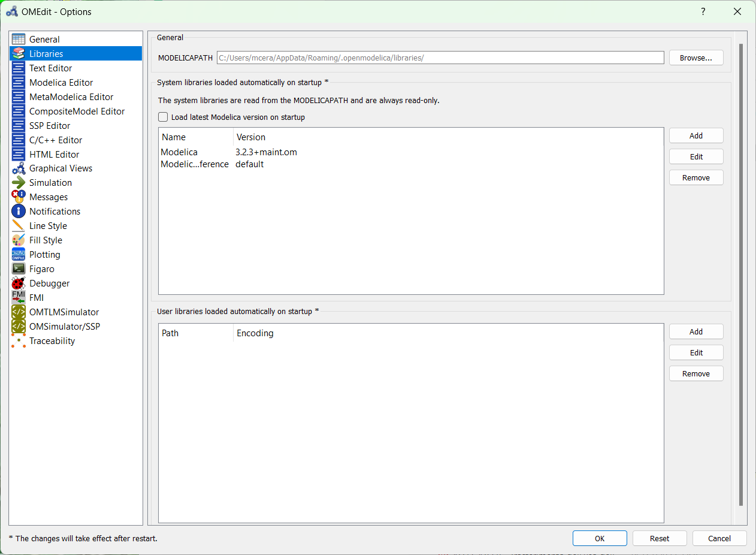Click the Text Editor page icon

tap(19, 68)
